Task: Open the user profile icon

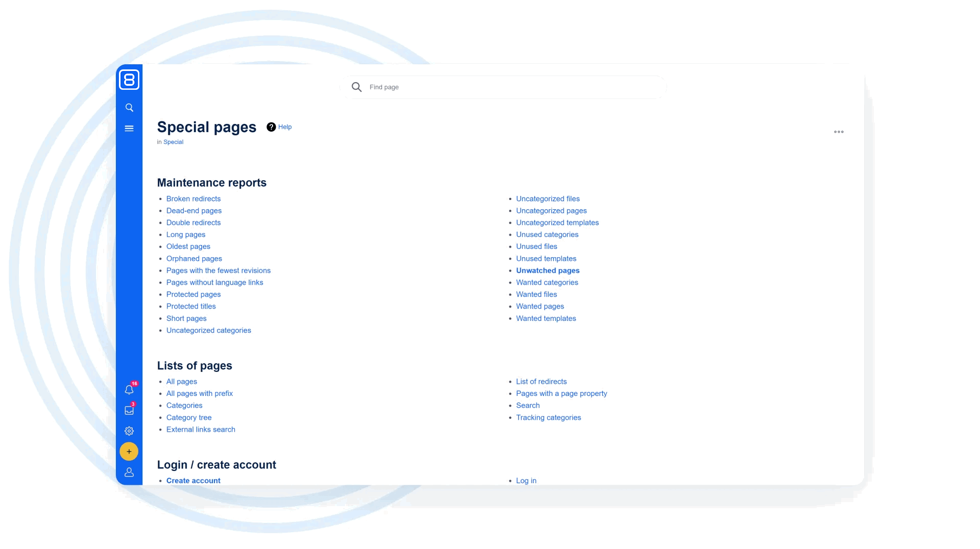Action: (129, 472)
